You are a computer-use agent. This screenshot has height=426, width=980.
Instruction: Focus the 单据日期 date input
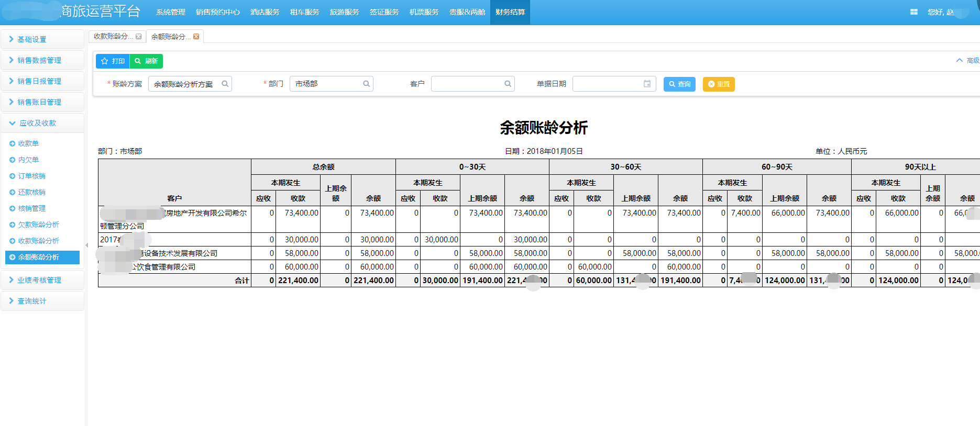[614, 84]
